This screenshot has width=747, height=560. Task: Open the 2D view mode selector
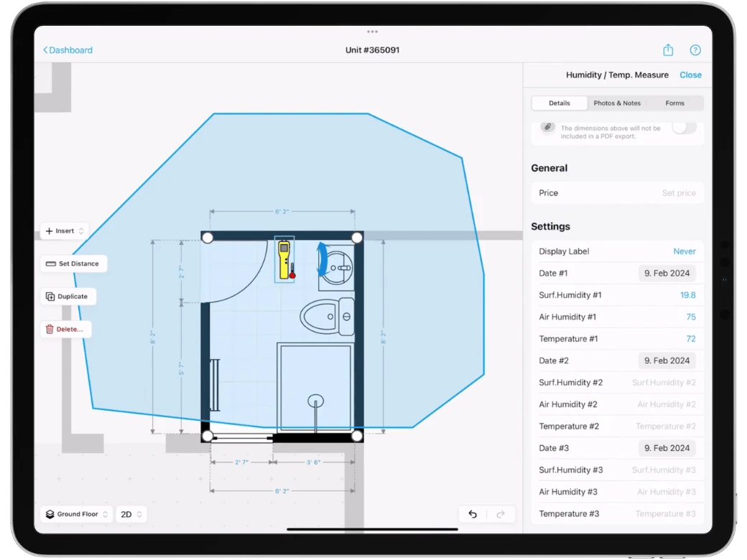coord(131,514)
